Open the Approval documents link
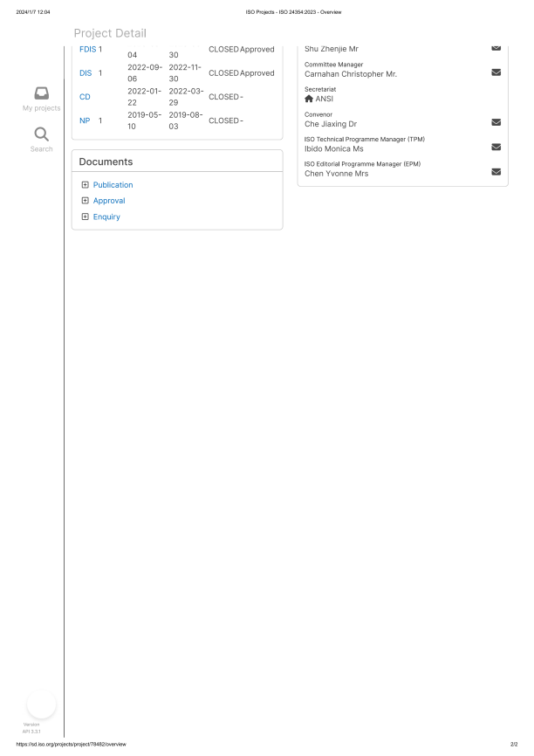Image resolution: width=534 pixels, height=756 pixels. point(109,201)
